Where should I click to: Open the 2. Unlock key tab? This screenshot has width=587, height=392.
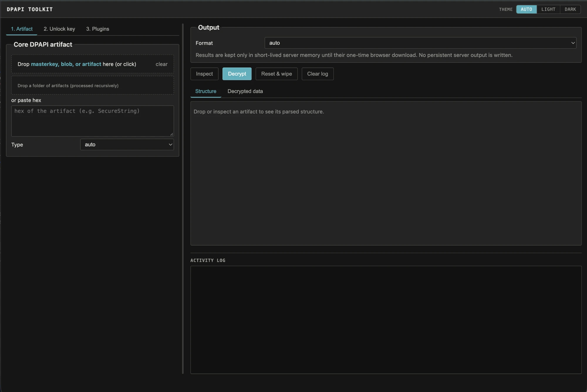coord(59,29)
